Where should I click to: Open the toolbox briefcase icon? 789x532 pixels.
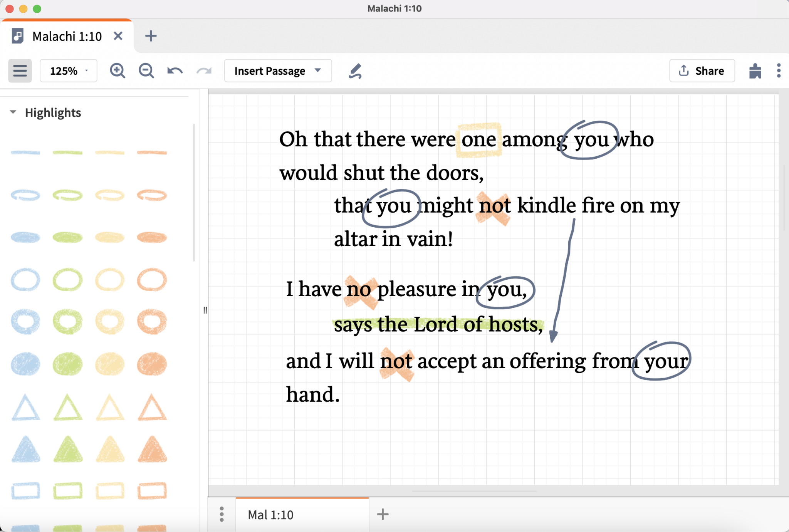coord(755,71)
